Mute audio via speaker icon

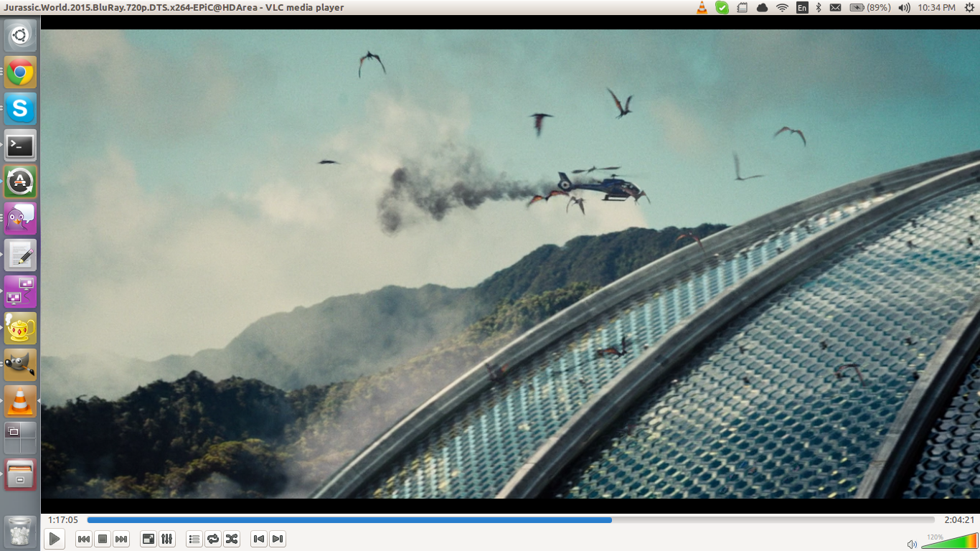point(912,545)
